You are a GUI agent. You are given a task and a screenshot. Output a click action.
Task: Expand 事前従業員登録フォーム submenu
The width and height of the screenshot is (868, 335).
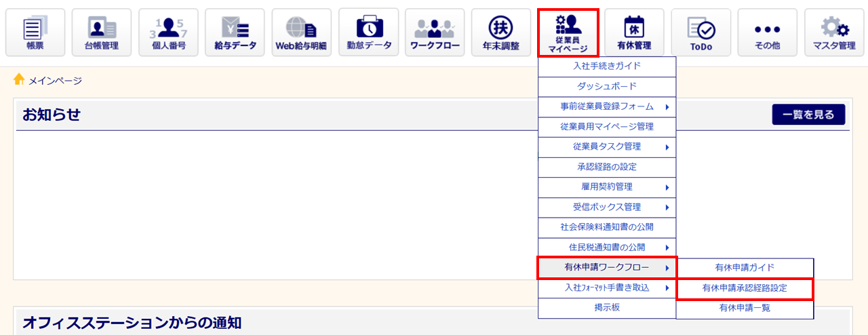(x=607, y=107)
